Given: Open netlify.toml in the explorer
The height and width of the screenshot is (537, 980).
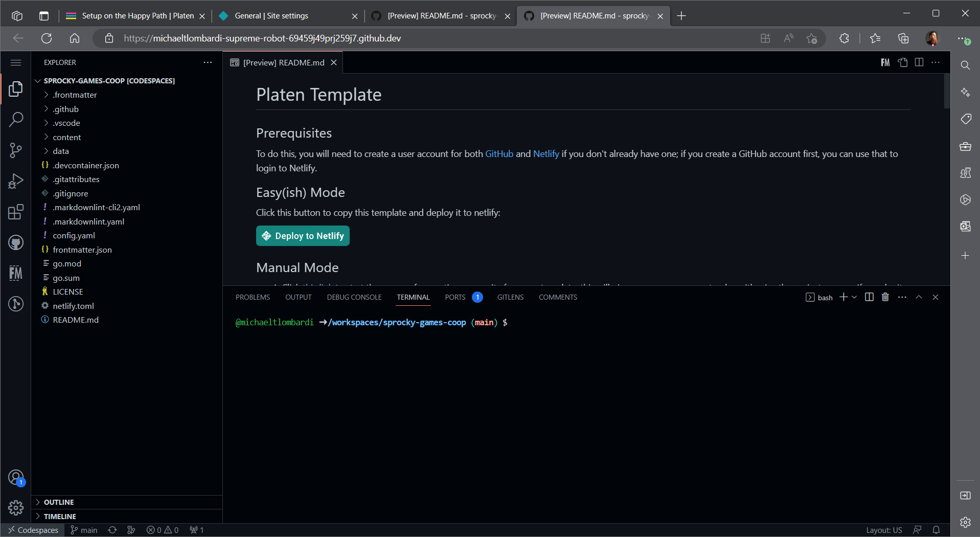Looking at the screenshot, I should (x=73, y=306).
